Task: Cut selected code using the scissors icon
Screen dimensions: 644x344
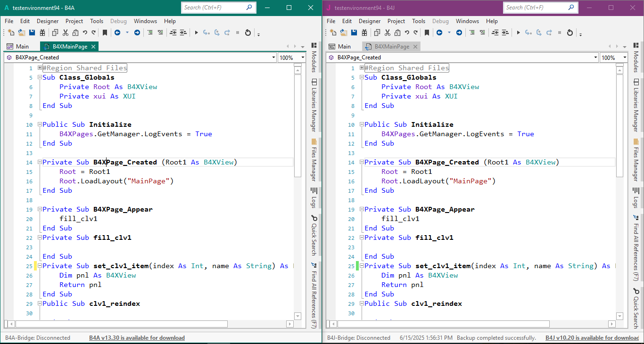Action: pos(65,33)
